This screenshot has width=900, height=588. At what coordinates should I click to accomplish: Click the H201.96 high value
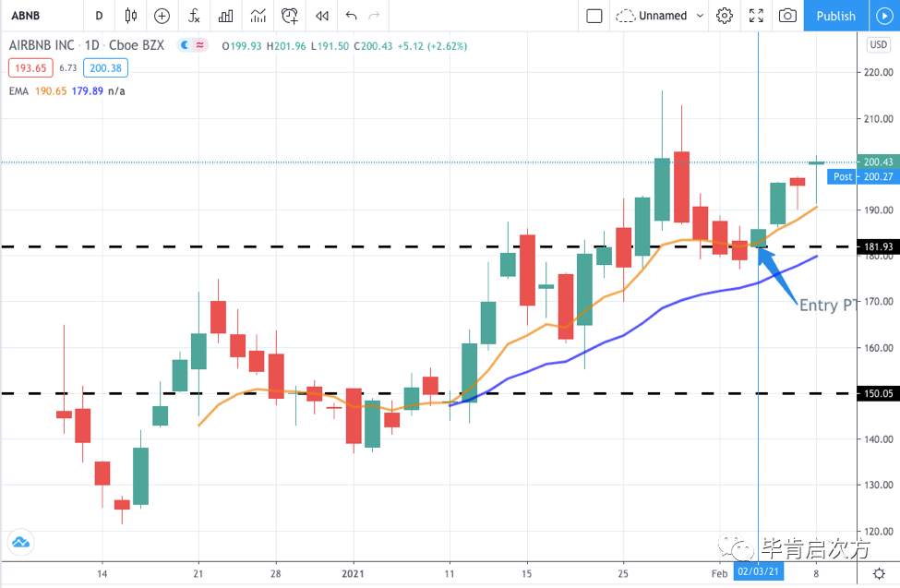[286, 46]
